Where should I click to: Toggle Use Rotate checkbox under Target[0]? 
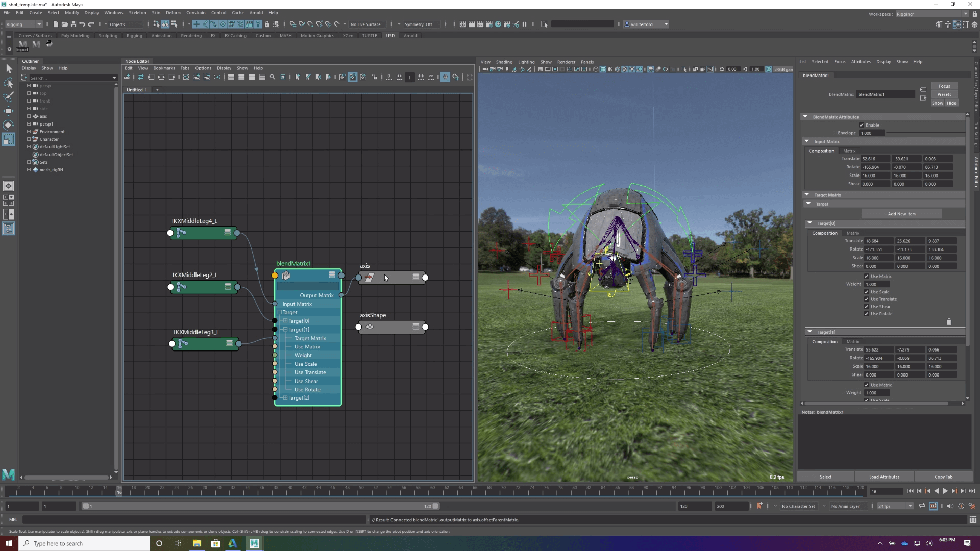tap(867, 314)
